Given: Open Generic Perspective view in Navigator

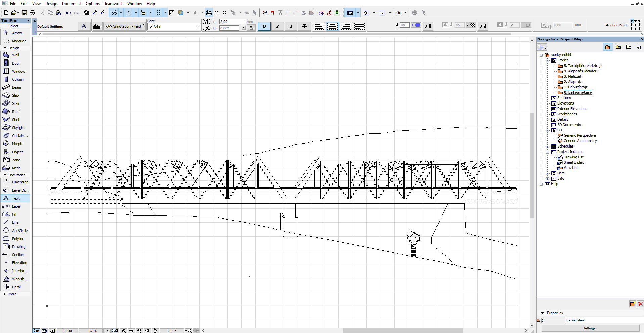Looking at the screenshot, I should pyautogui.click(x=580, y=136).
